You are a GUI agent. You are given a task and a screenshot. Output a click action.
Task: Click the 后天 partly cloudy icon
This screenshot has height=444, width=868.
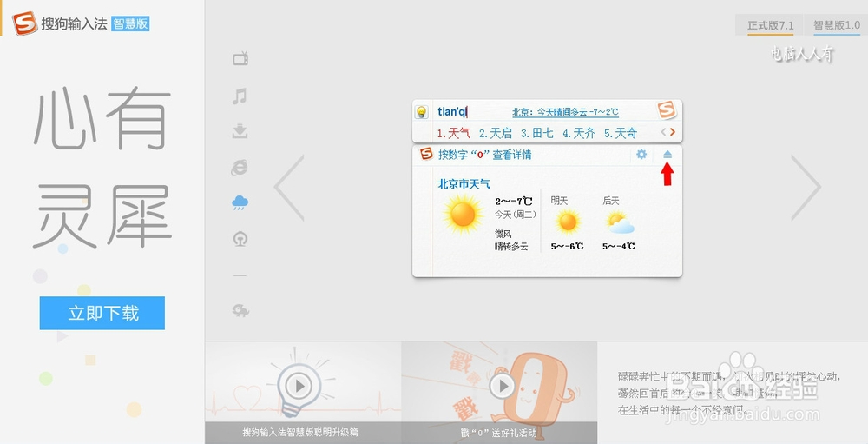pyautogui.click(x=620, y=222)
